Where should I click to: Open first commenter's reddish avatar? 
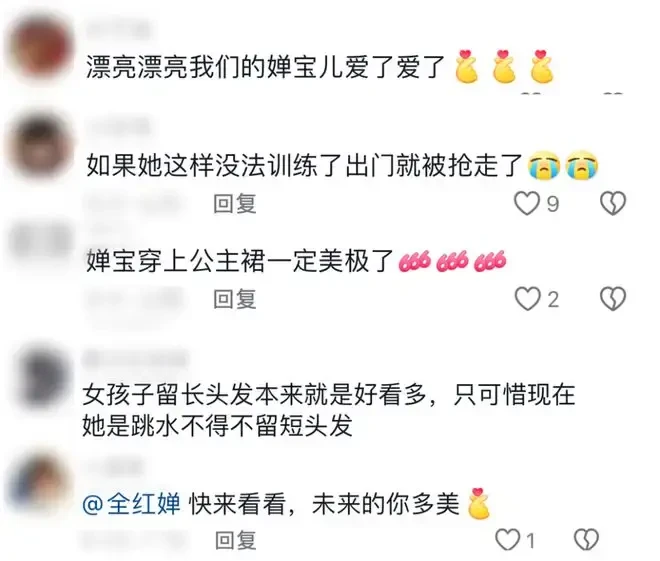40,46
